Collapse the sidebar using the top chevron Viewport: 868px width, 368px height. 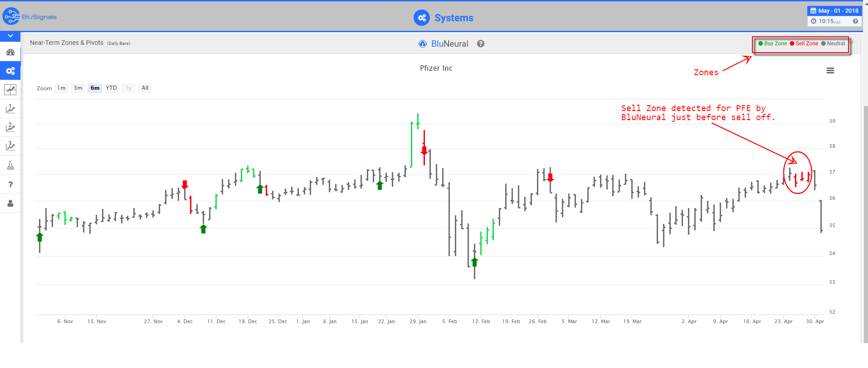point(10,36)
